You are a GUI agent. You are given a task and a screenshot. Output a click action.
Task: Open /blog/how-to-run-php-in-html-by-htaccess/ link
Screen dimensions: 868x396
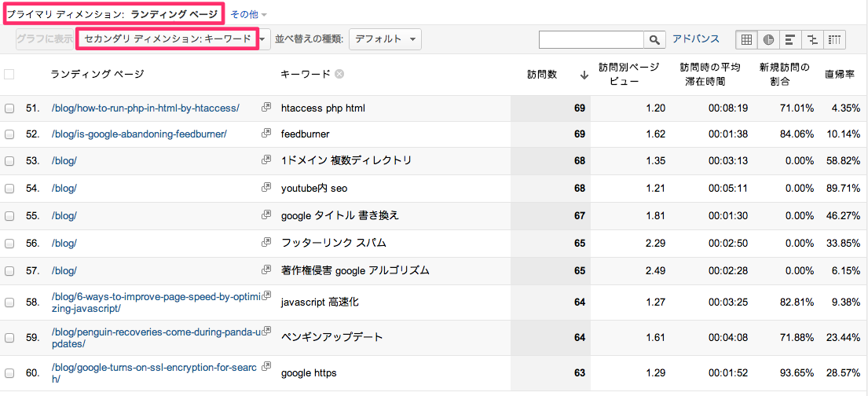pos(145,108)
